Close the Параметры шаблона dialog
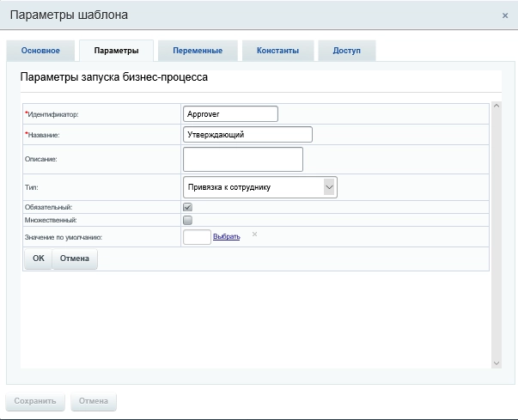518x420 pixels. point(505,15)
